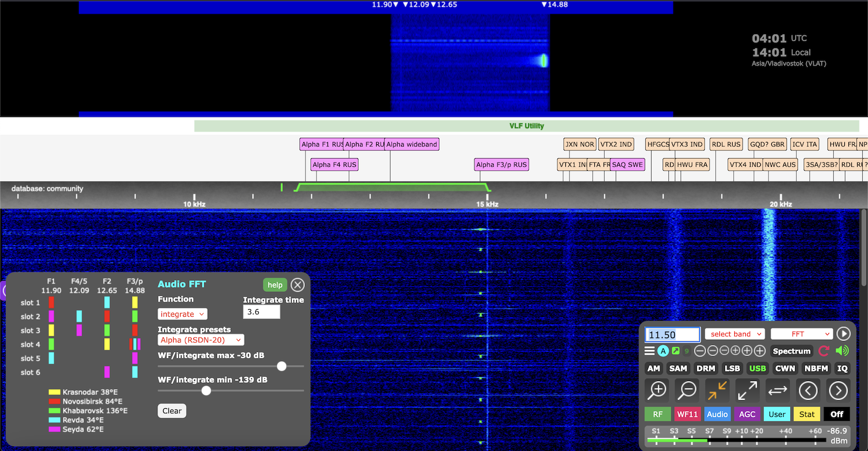Open the Function 'integrate' dropdown
This screenshot has width=868, height=451.
click(182, 314)
